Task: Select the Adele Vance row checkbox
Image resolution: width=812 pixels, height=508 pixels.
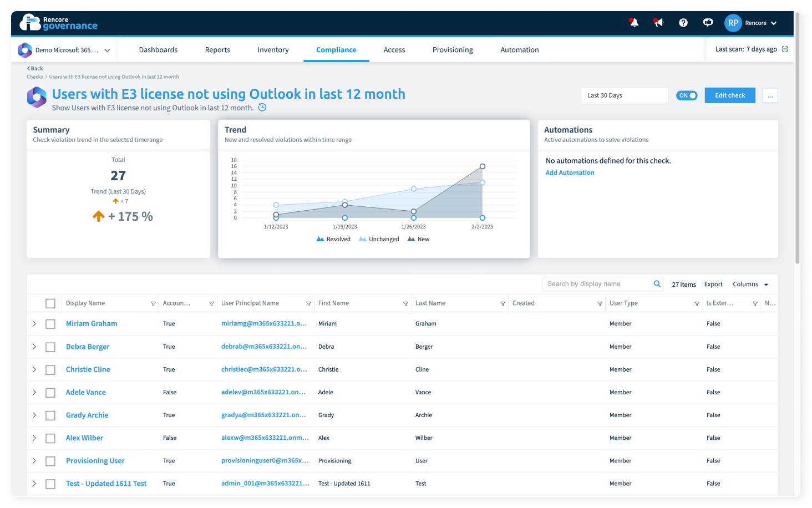Action: tap(50, 393)
